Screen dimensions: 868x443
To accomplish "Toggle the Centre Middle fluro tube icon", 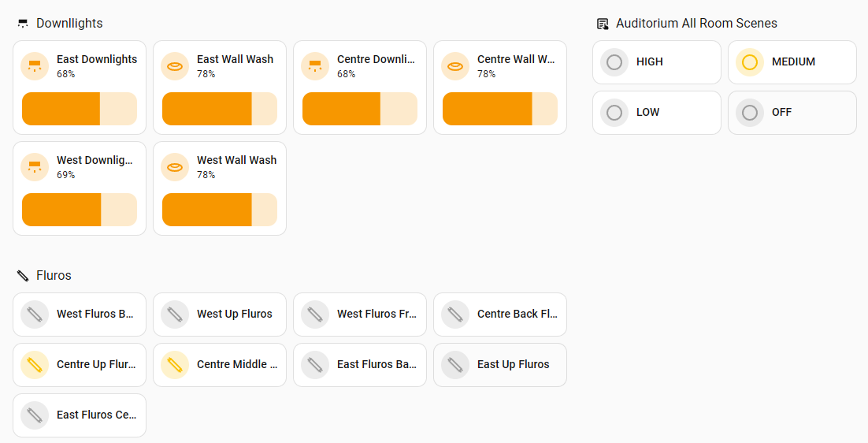I will 175,365.
